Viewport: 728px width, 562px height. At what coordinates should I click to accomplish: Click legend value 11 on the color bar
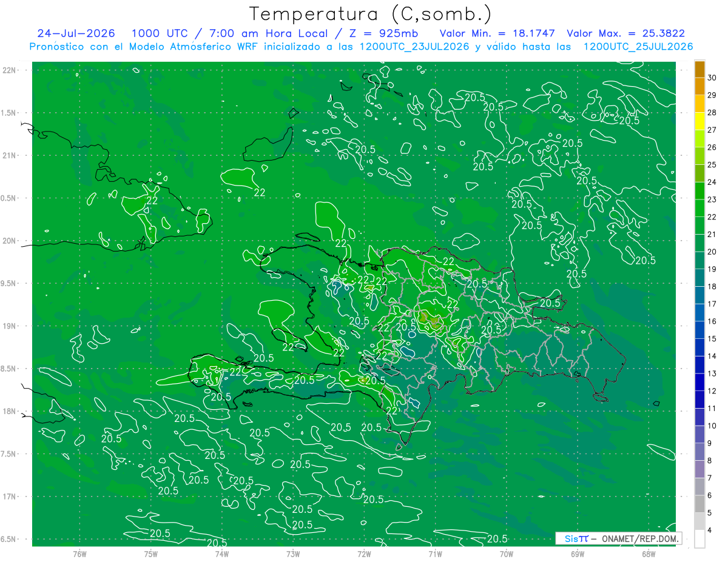(x=712, y=409)
